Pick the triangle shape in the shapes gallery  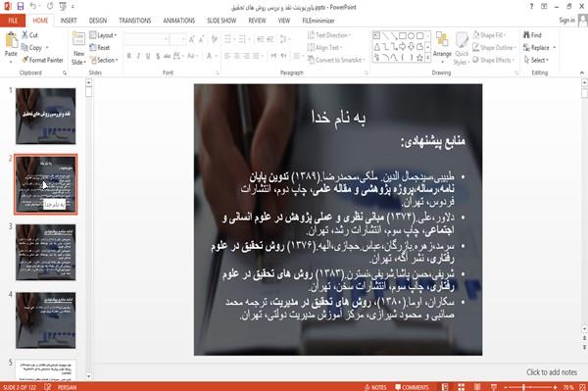click(376, 47)
